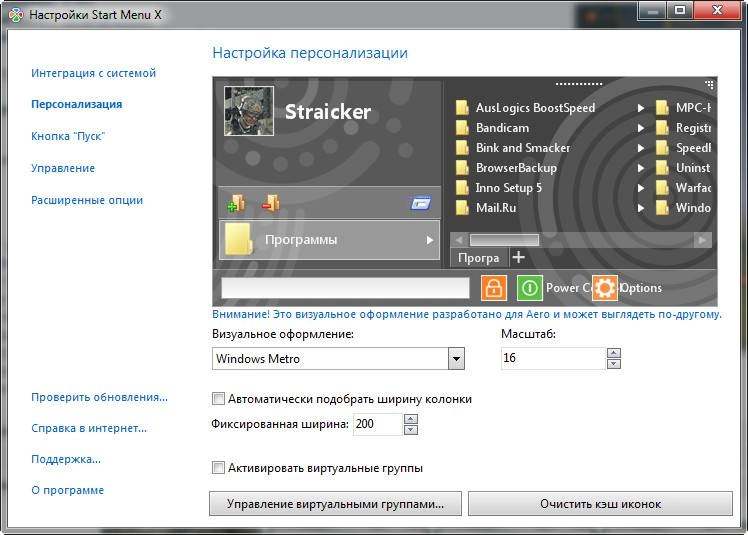Click the blue window icon in preview toolbar
748x535 pixels.
[x=421, y=203]
